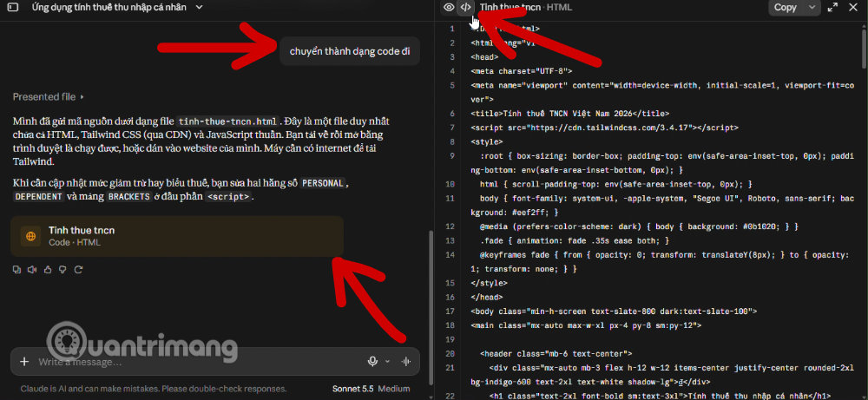The height and width of the screenshot is (400, 868).
Task: Click the main class mx-auto line
Action: 586,325
